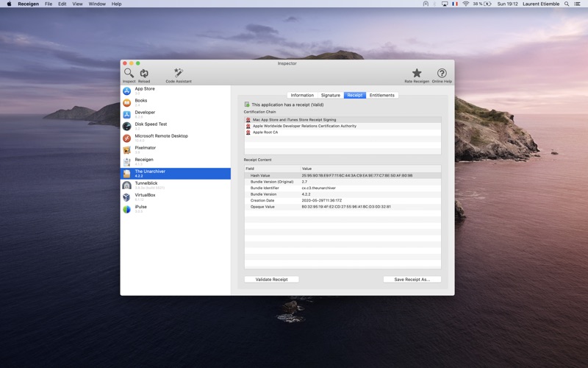Select the Bundle Identifier row
This screenshot has width=588, height=368.
pyautogui.click(x=343, y=188)
